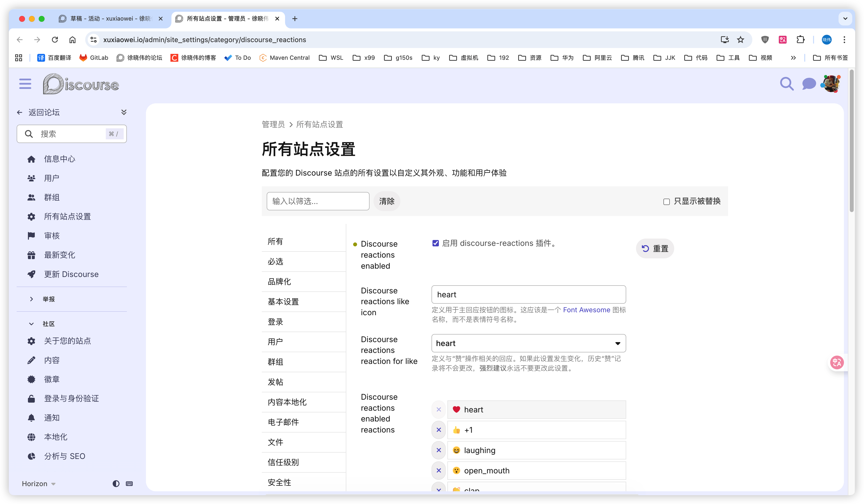The height and width of the screenshot is (504, 864).
Task: Click the 重置 reset button
Action: (655, 248)
